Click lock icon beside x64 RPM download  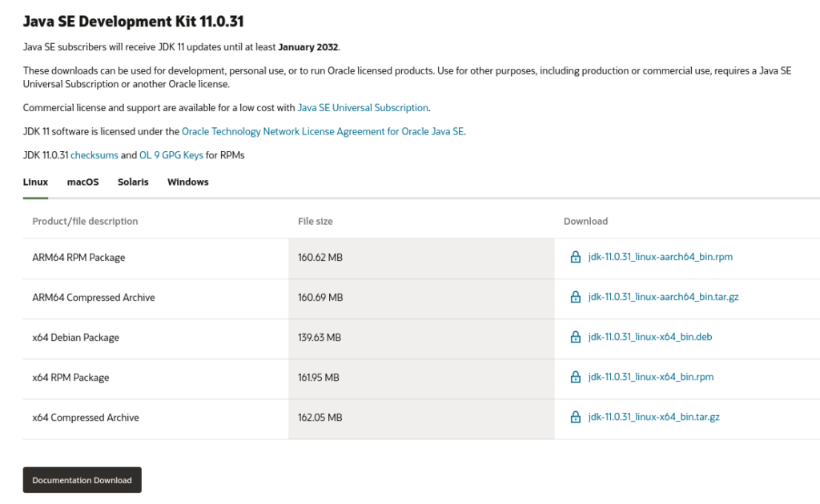point(575,378)
